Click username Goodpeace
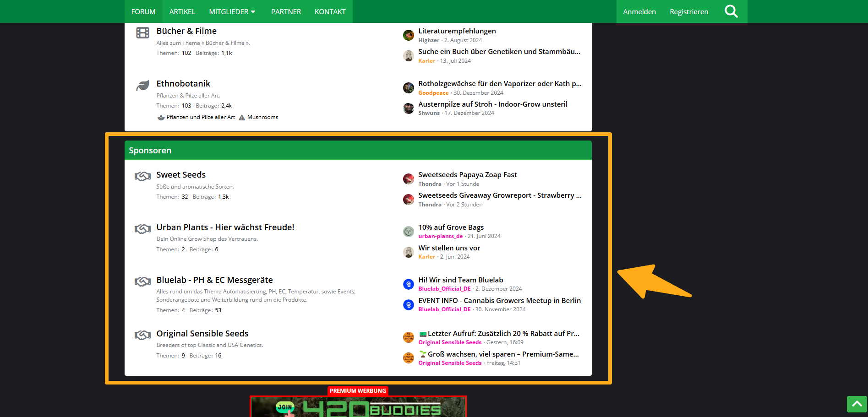This screenshot has height=417, width=868. 433,93
